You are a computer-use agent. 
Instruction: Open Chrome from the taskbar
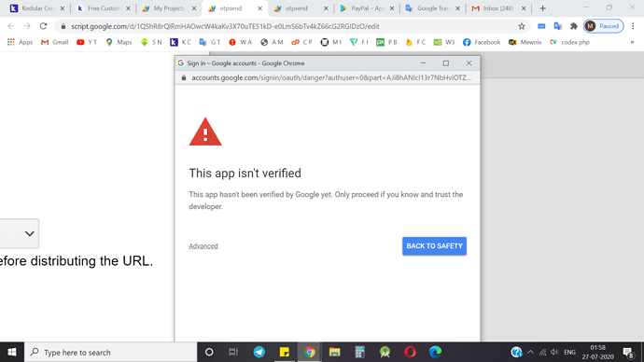pyautogui.click(x=310, y=352)
